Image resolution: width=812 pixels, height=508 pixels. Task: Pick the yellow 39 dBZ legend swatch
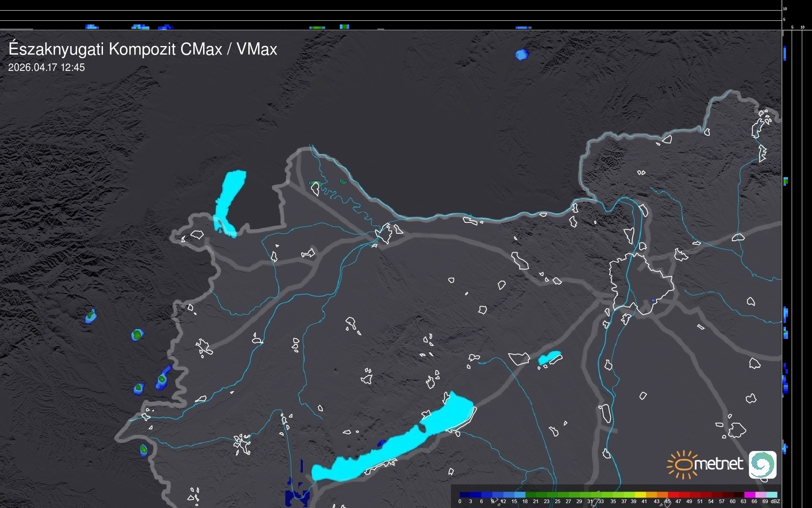click(640, 495)
